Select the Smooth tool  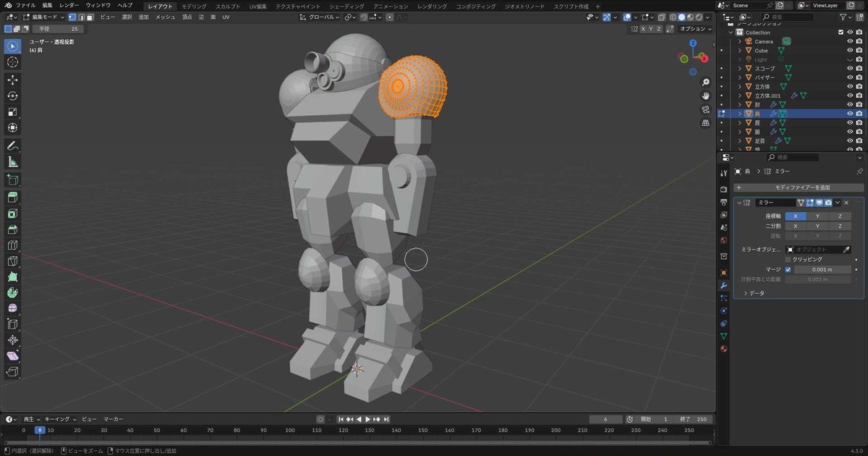[12, 309]
